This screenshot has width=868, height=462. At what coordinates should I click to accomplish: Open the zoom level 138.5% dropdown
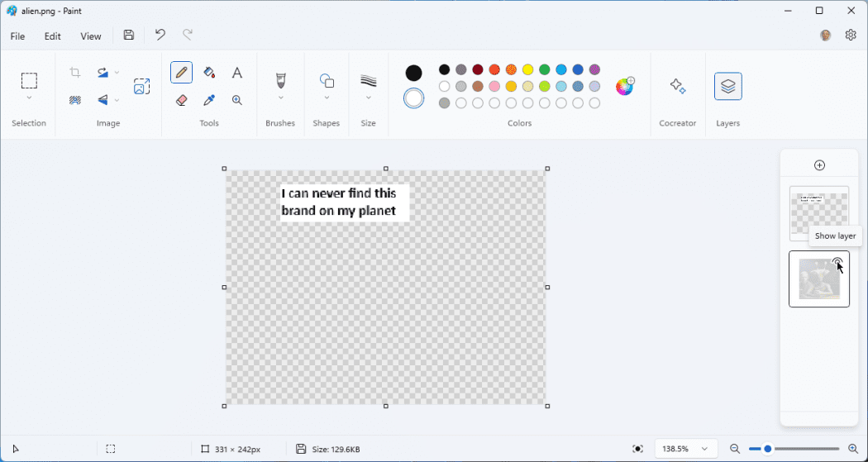pyautogui.click(x=704, y=449)
